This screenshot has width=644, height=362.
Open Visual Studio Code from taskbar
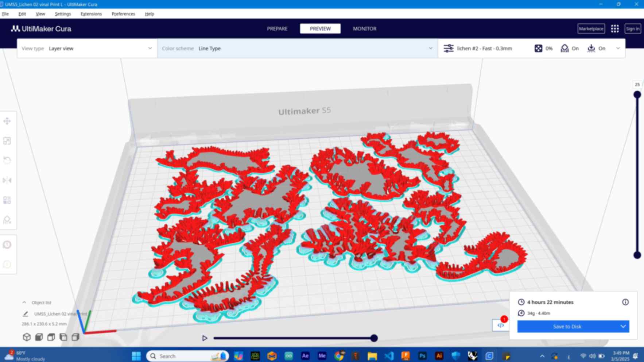389,356
